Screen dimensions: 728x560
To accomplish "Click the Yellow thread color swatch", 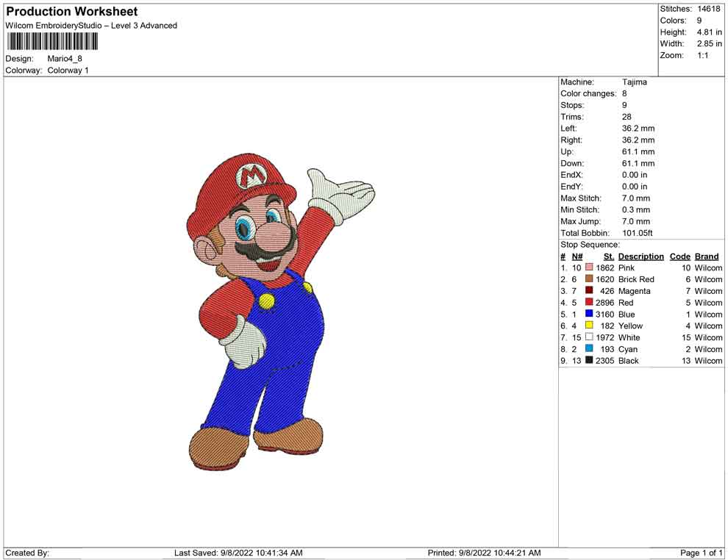I will tap(589, 326).
